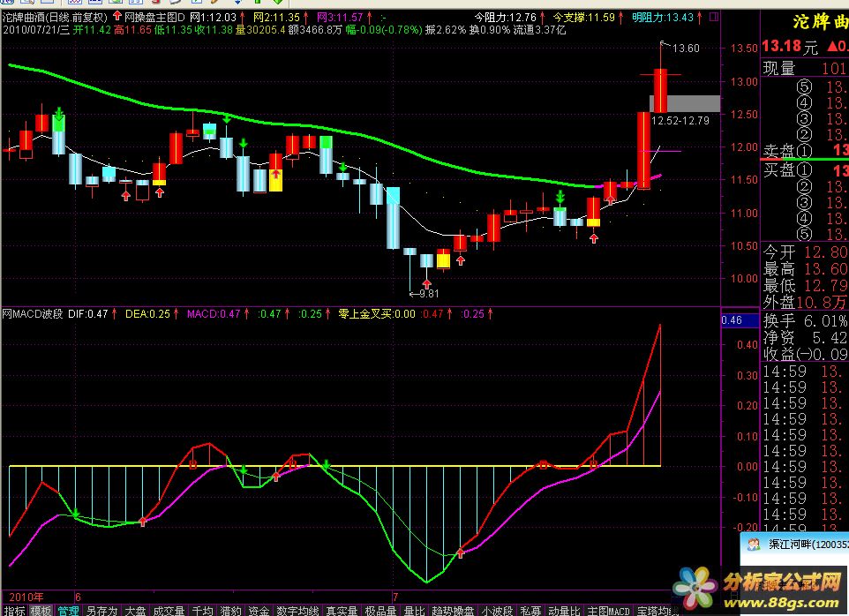Click the 今支撑:11.59 reading

point(583,18)
